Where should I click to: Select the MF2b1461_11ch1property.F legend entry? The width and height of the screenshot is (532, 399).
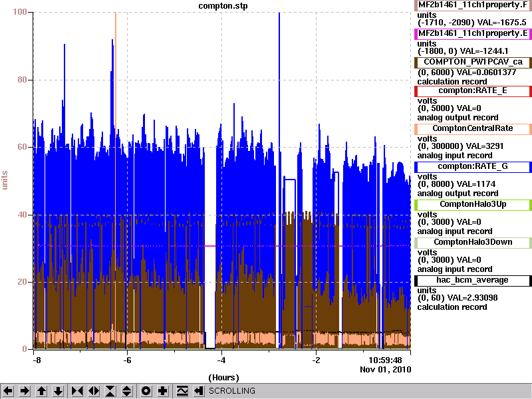point(473,5)
